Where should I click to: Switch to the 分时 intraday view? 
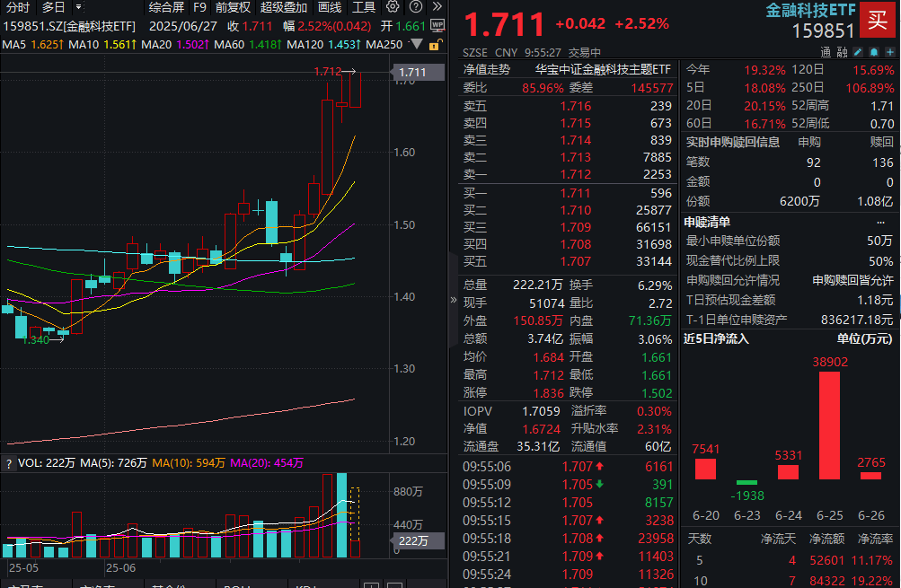point(18,7)
